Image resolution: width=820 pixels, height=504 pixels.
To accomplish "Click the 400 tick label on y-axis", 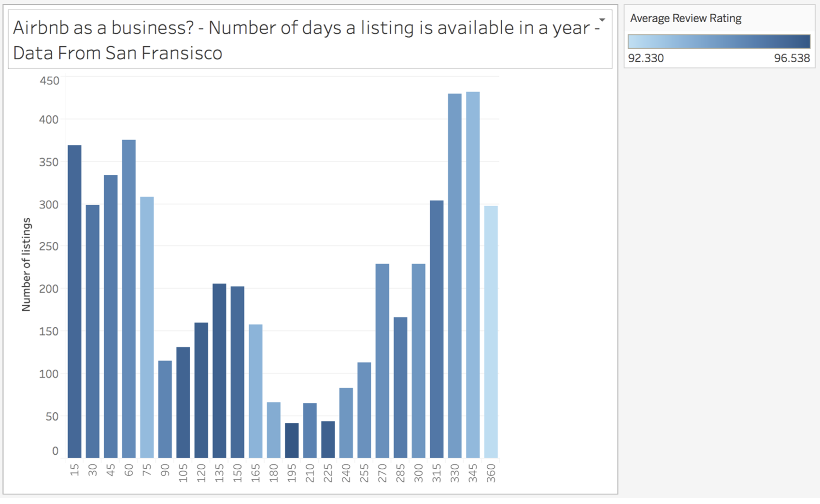I will 49,119.
